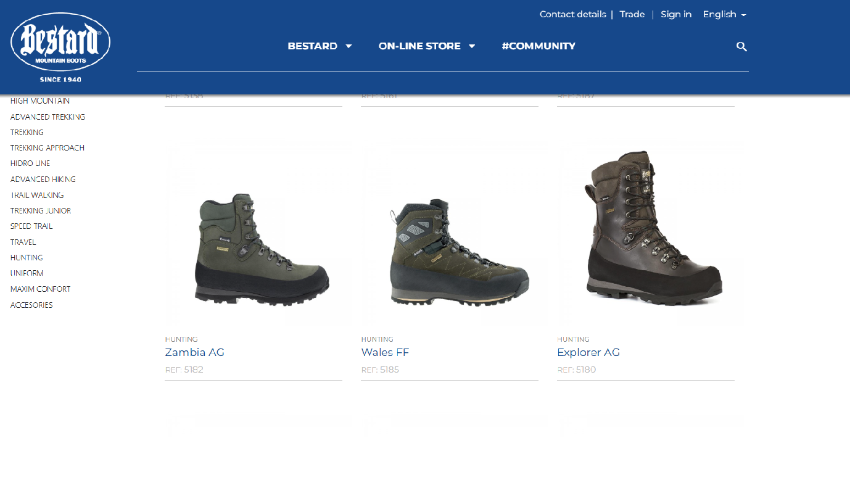Open the search magnifier icon
The image size is (850, 504).
741,46
